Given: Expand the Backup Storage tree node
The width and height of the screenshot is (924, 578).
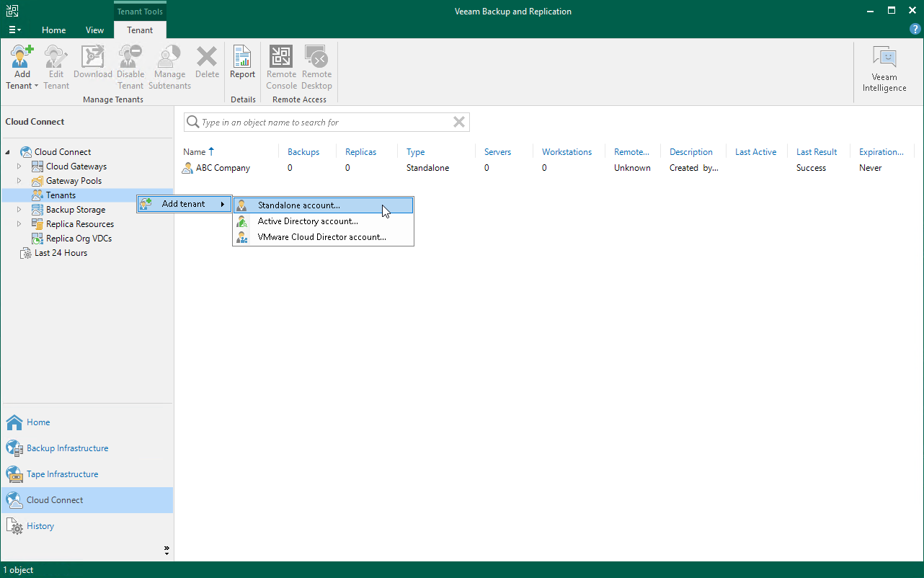Looking at the screenshot, I should (x=17, y=209).
